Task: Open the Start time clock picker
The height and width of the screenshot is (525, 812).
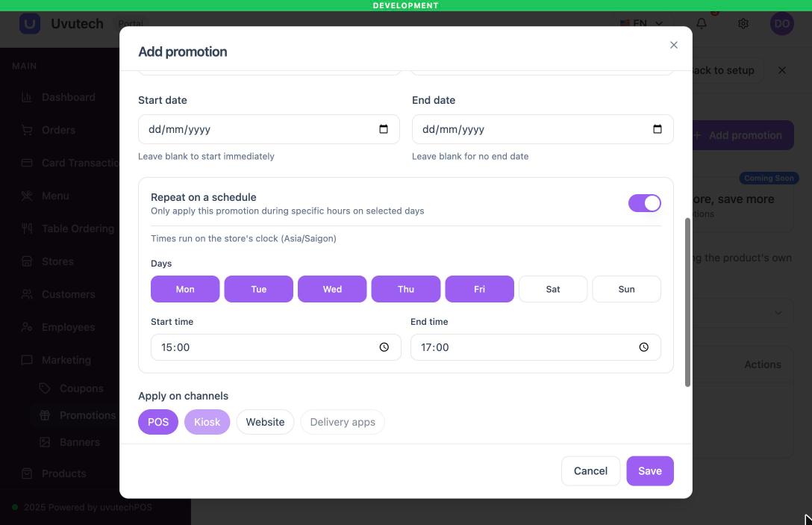Action: (x=384, y=347)
